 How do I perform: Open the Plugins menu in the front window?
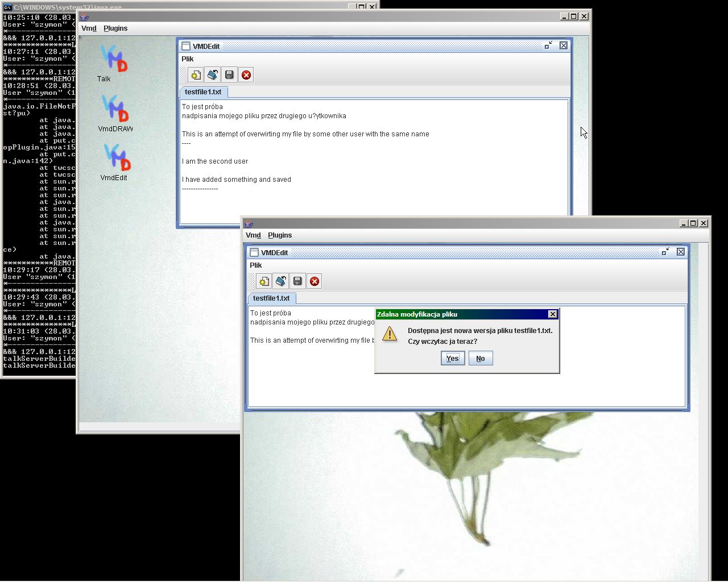point(280,235)
